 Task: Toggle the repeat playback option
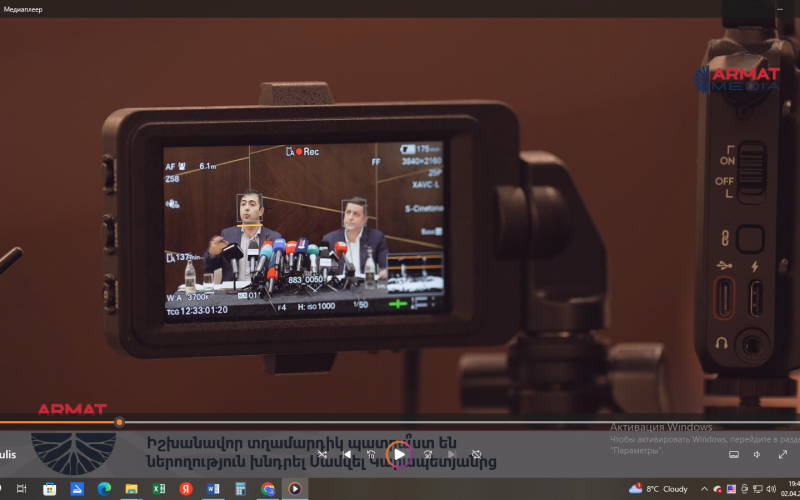coord(477,454)
